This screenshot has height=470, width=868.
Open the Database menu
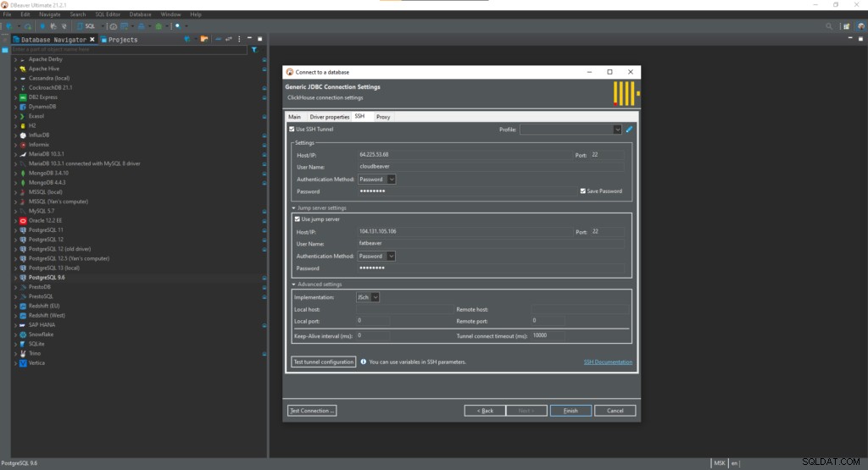pyautogui.click(x=140, y=14)
